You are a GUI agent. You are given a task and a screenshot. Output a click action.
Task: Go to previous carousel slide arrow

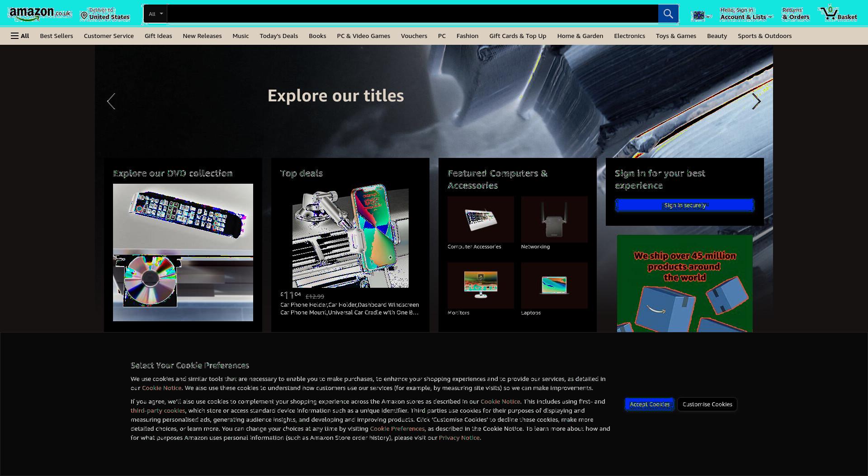coord(111,101)
